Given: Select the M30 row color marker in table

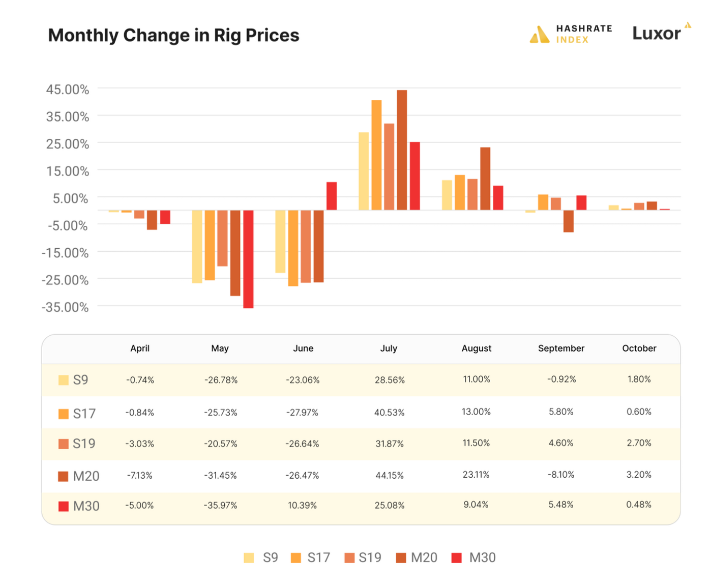Looking at the screenshot, I should pyautogui.click(x=64, y=506).
